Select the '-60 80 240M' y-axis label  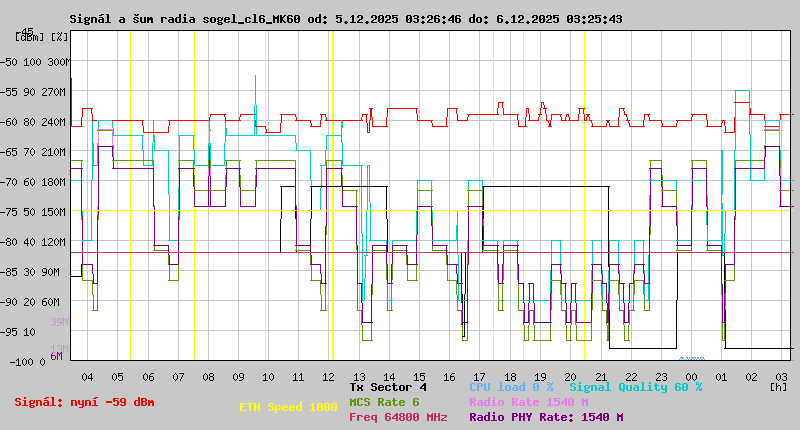coord(35,122)
